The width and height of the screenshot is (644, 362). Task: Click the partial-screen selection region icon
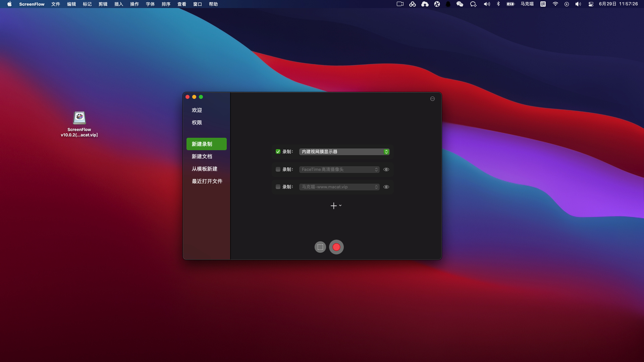coord(320,247)
